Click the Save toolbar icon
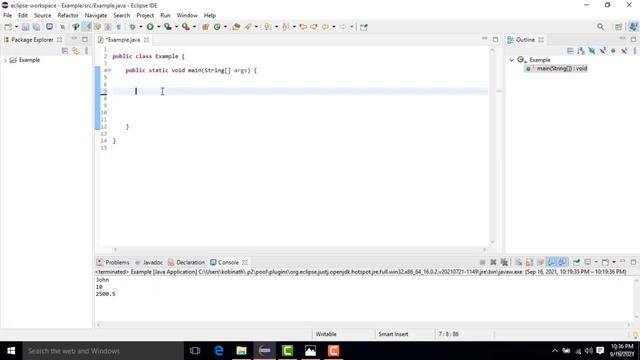640x360 pixels. 25,27
